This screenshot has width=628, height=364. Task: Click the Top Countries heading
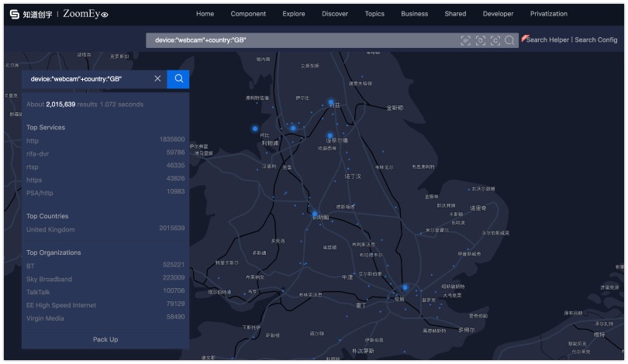(47, 216)
